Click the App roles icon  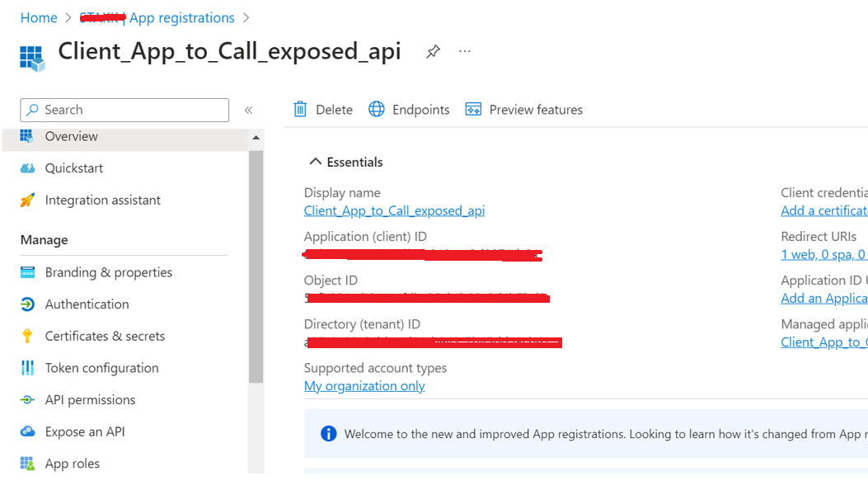click(27, 464)
